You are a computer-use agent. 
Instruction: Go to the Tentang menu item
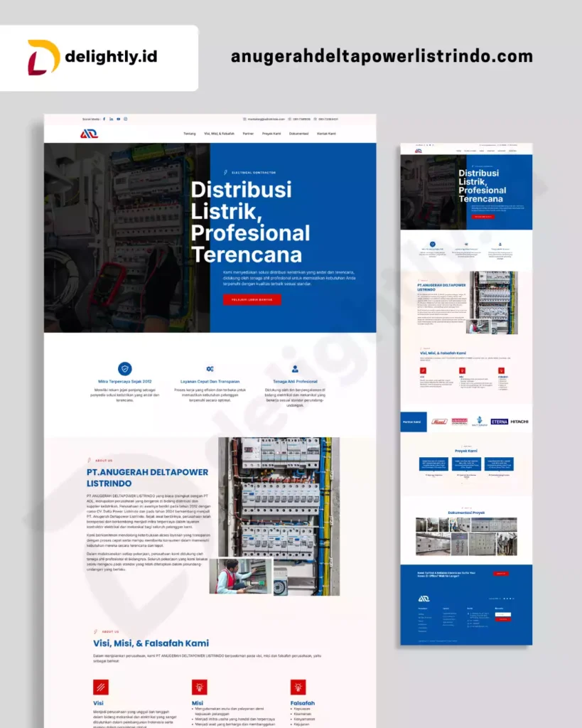[x=190, y=134]
